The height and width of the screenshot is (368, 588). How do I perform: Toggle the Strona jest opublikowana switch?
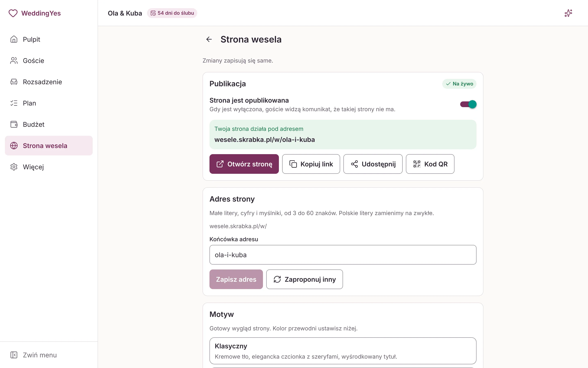coord(468,104)
